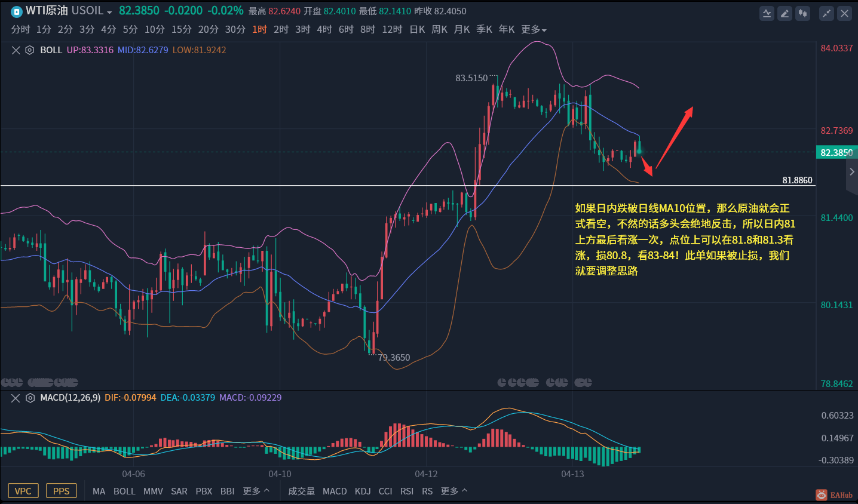Toggle the SAR main indicator
The height and width of the screenshot is (504, 858).
[179, 491]
